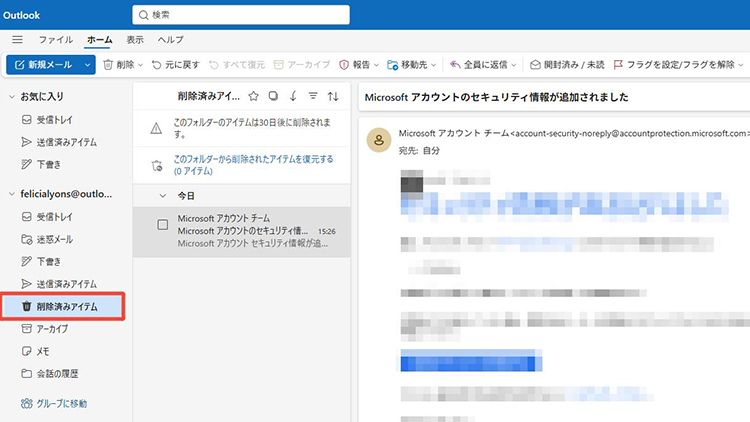Open the 新規メール dropdown arrow

pos(87,65)
